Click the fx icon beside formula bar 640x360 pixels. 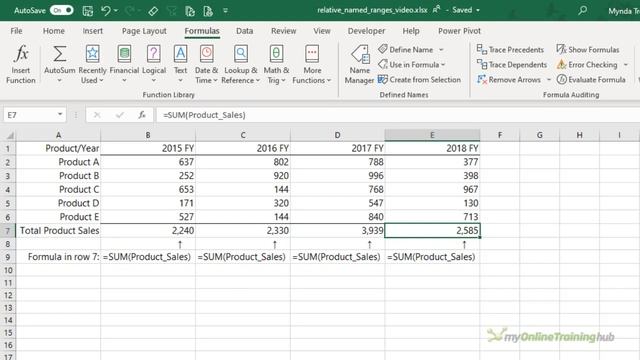coord(142,115)
